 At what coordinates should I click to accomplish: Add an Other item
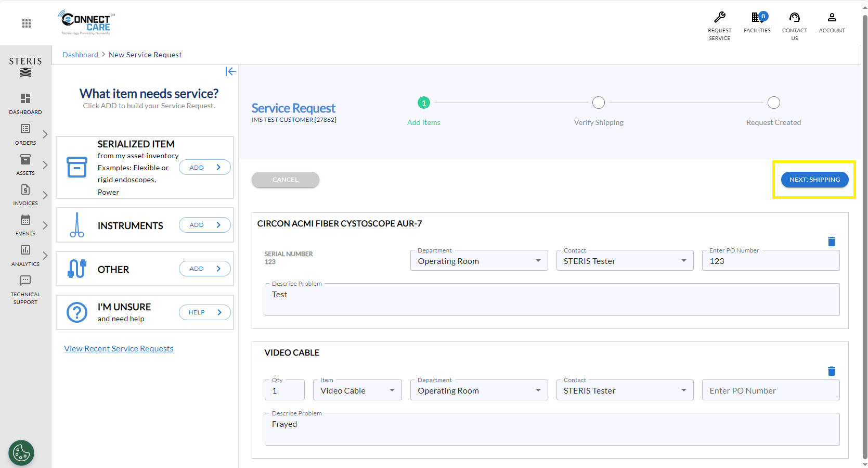coord(205,269)
